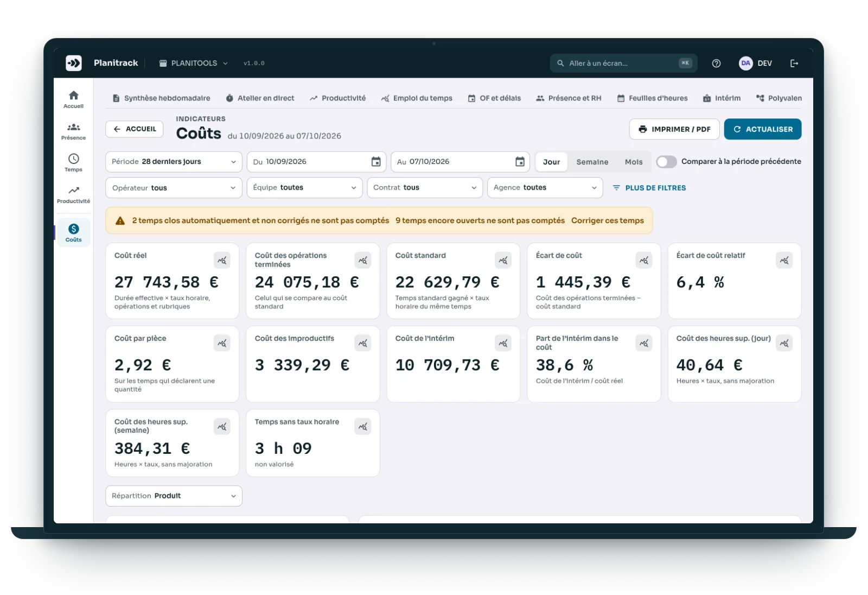Click the ACTUALISER button
Viewport: 868px width, 595px height.
[763, 129]
